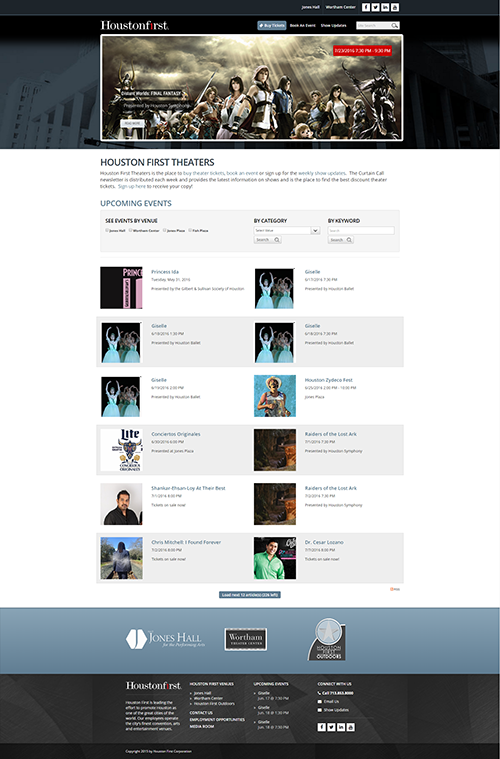Image resolution: width=500 pixels, height=759 pixels.
Task: Click the By Keyword search field
Action: pos(361,230)
